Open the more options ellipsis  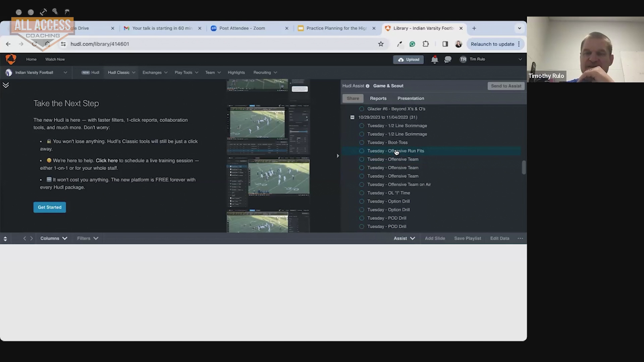click(520, 238)
